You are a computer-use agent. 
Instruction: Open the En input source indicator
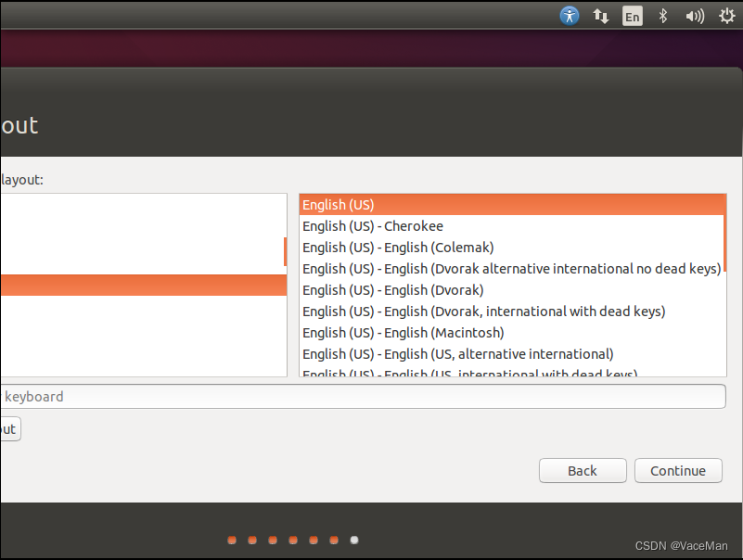(x=632, y=16)
